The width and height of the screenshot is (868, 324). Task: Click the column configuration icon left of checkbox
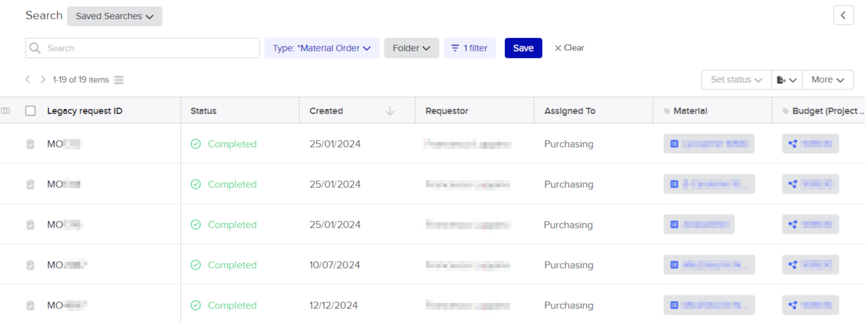pos(6,111)
